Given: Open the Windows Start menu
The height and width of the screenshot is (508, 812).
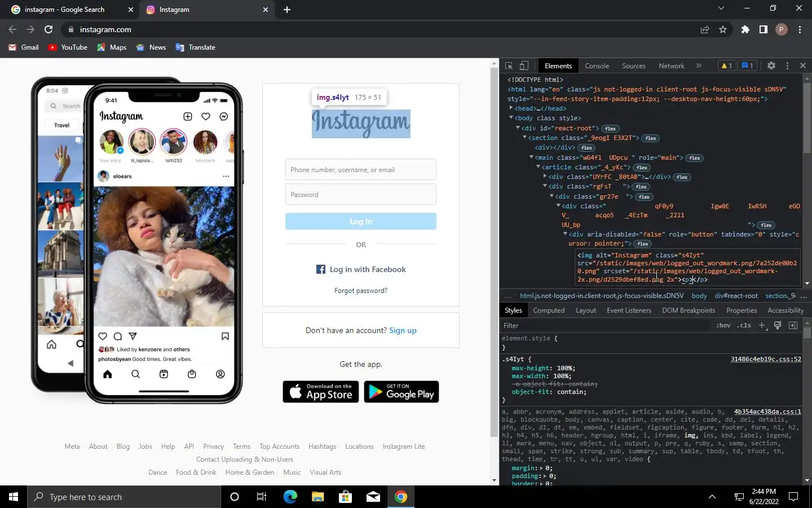Looking at the screenshot, I should point(14,497).
